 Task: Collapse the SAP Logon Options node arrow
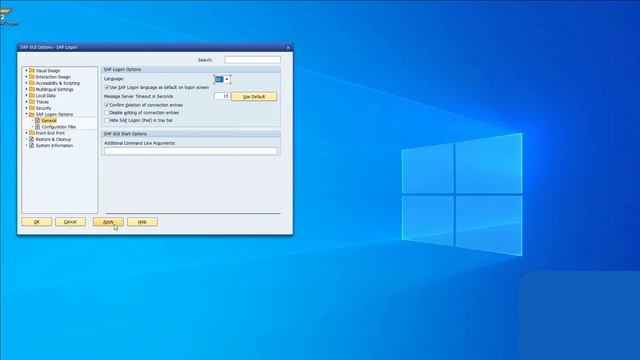(27, 114)
